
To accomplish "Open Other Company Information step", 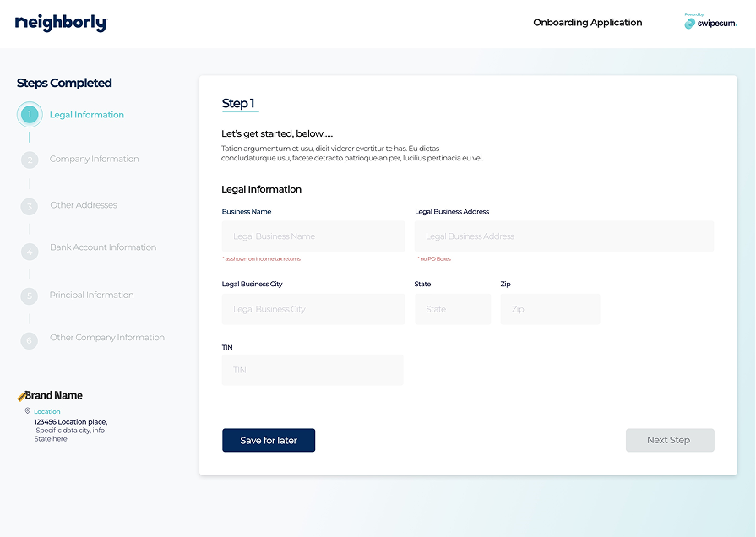I will pos(107,338).
